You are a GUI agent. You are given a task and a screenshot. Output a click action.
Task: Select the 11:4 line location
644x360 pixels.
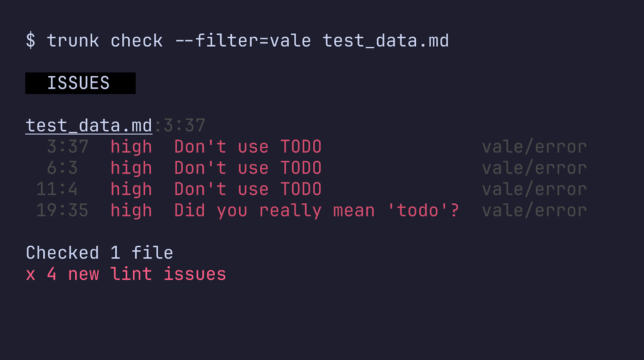coord(57,189)
